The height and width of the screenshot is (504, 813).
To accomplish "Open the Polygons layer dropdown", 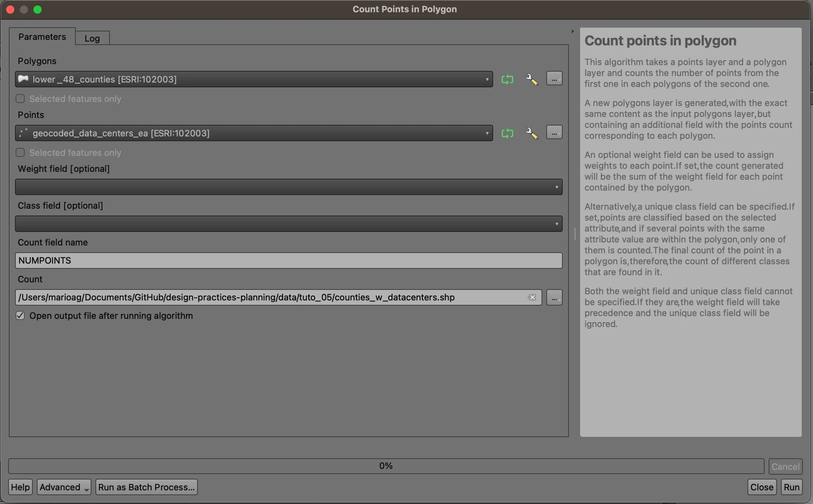I will [254, 79].
